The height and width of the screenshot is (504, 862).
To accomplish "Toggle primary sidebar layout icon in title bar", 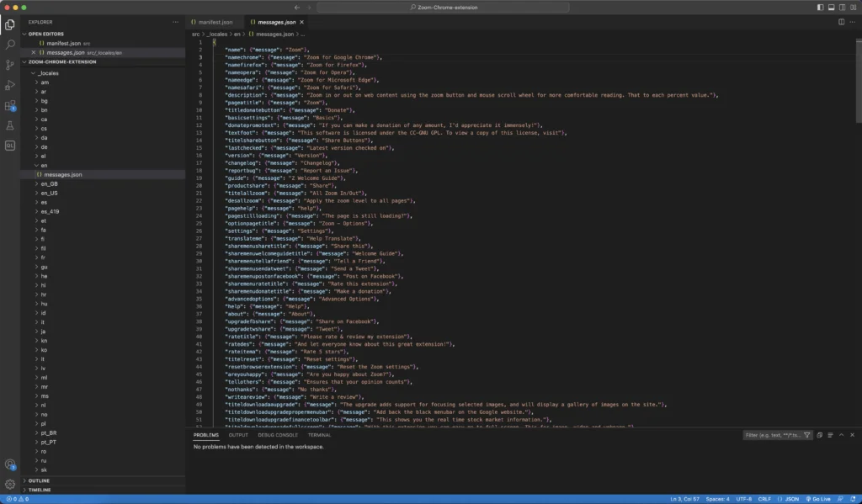I will (820, 7).
